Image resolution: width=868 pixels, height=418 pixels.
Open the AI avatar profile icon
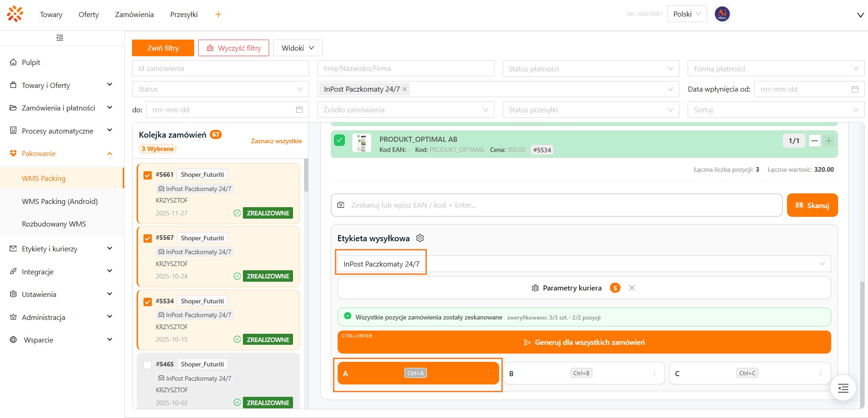[722, 14]
